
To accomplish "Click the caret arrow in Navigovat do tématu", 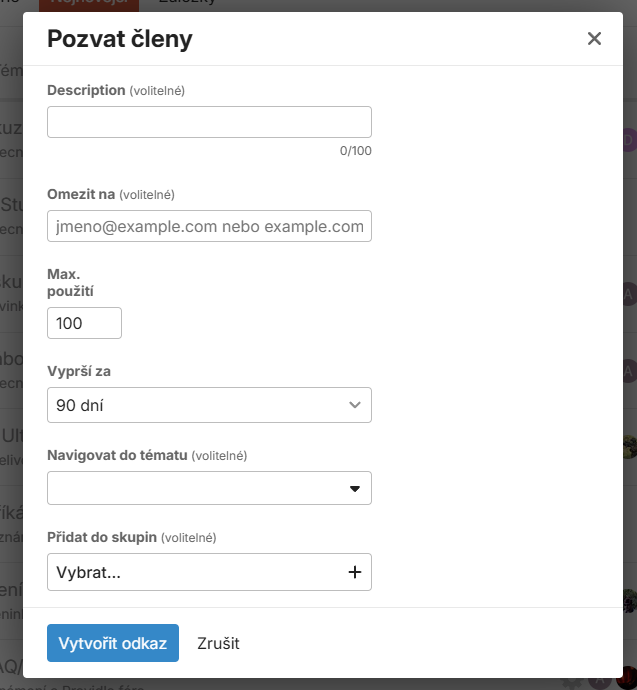I will [354, 489].
